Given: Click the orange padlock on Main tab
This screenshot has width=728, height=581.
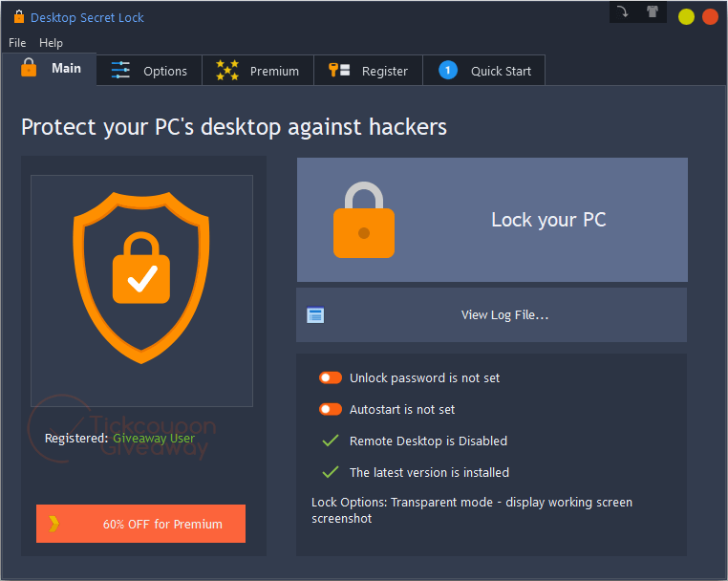Looking at the screenshot, I should coord(29,67).
